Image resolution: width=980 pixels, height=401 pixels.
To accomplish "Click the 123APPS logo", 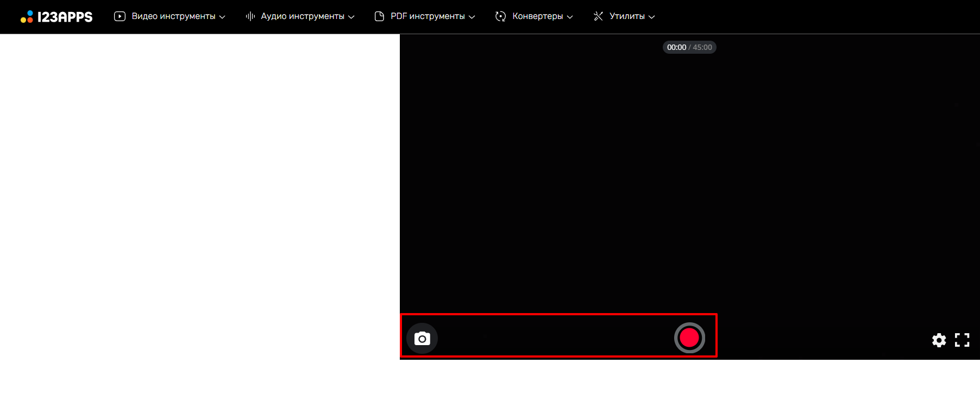I will [56, 17].
